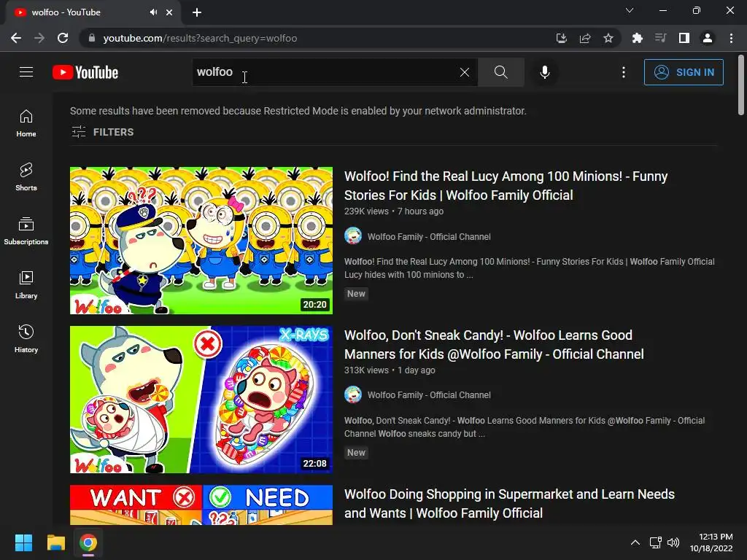Screen dimensions: 747x560
Task: Click the Chrome icon in the taskbar
Action: click(88, 542)
